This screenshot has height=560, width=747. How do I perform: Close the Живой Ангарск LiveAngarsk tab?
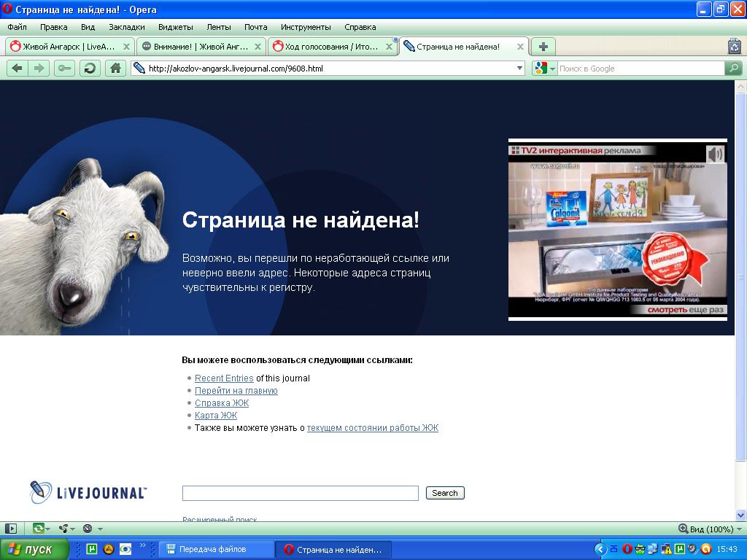[x=126, y=47]
